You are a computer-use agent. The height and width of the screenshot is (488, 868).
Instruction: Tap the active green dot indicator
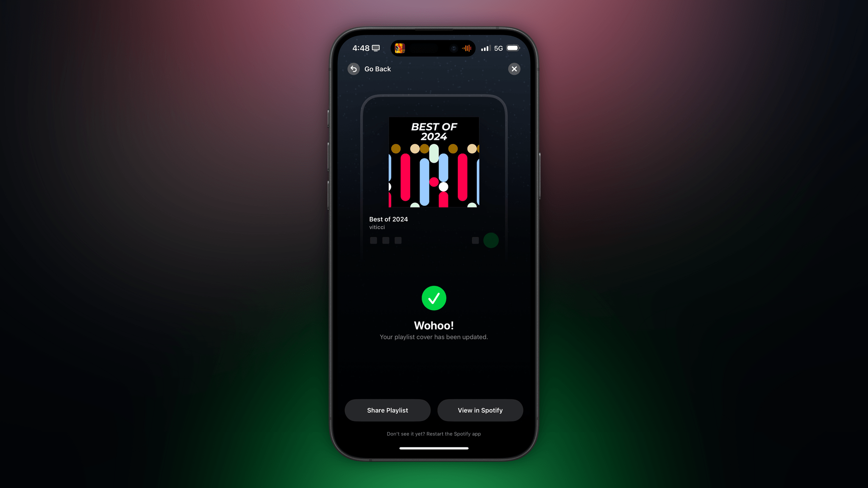pyautogui.click(x=491, y=240)
